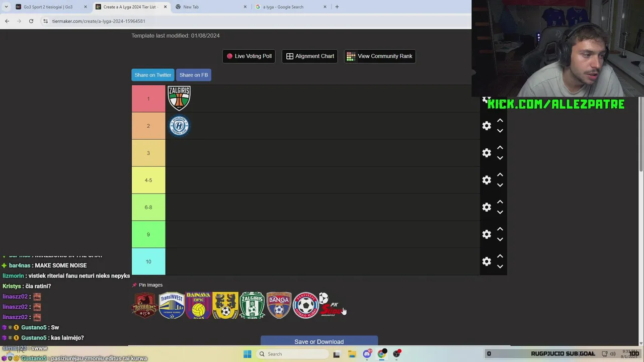The image size is (644, 362).
Task: Open OBS Studio from taskbar
Action: click(397, 354)
